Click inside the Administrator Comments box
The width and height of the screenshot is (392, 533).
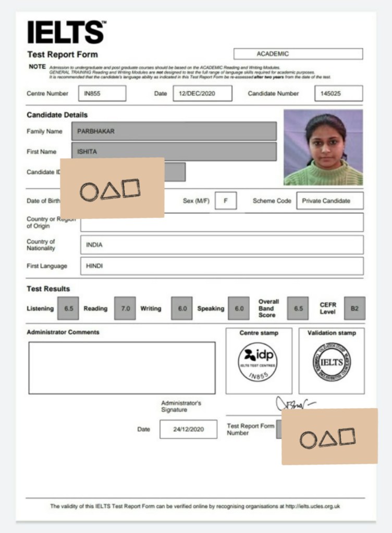121,368
